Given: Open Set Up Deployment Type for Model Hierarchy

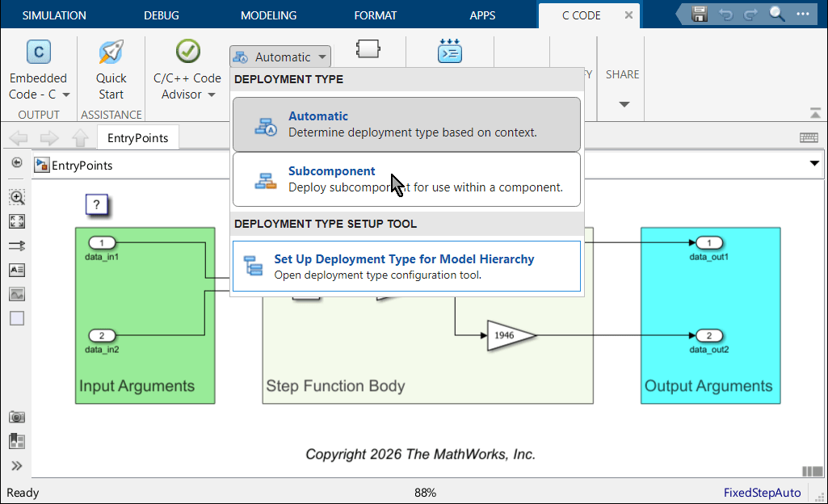Looking at the screenshot, I should pos(404,265).
